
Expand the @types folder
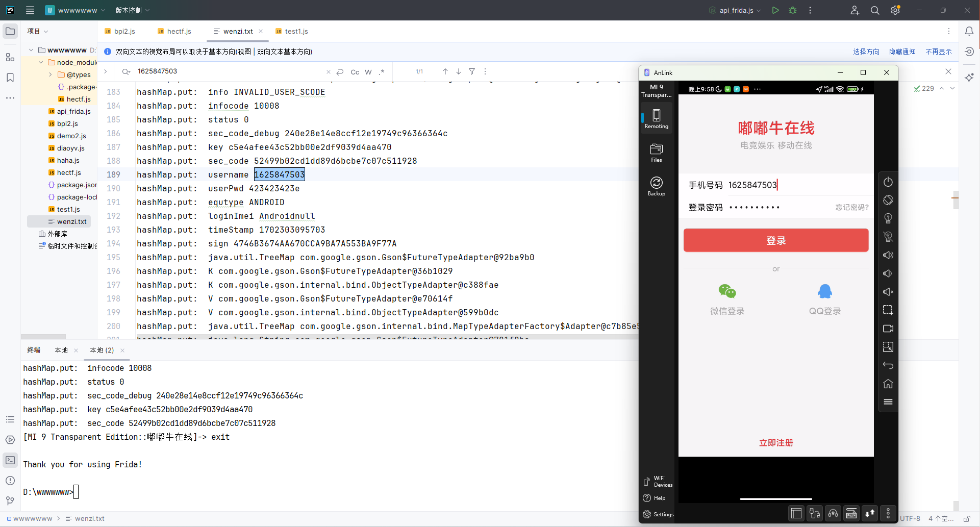coord(51,74)
